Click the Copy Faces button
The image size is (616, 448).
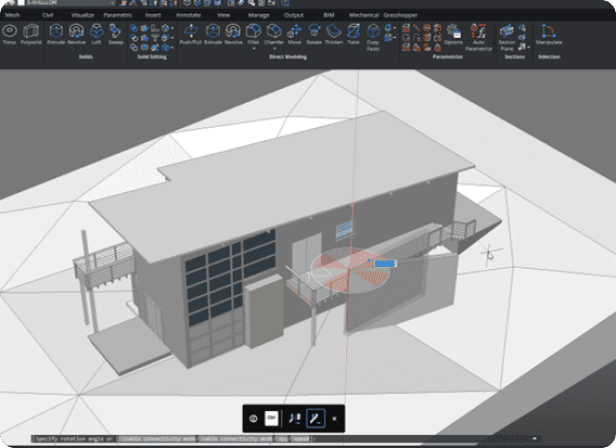(372, 36)
